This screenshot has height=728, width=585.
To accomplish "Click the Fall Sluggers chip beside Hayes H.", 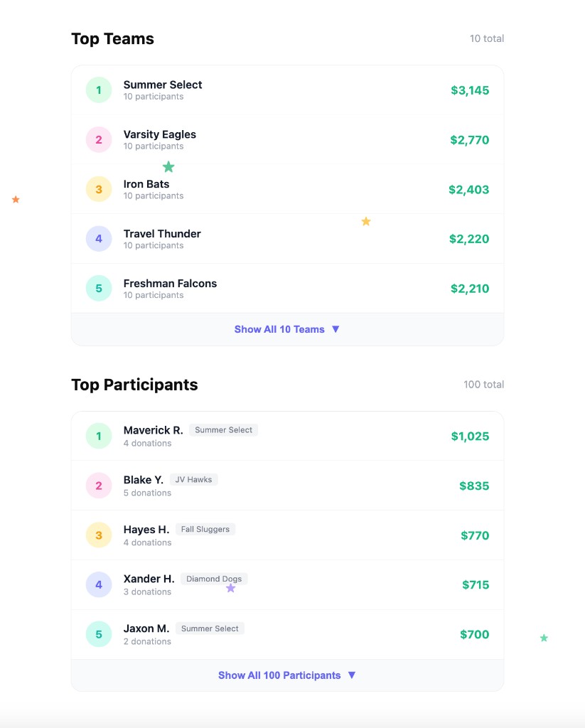I will pos(205,529).
